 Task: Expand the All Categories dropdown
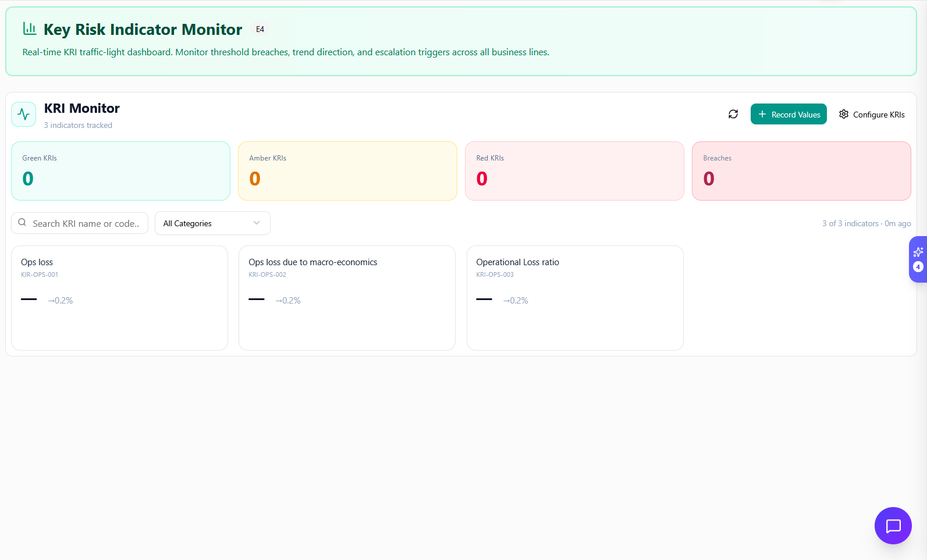[212, 223]
